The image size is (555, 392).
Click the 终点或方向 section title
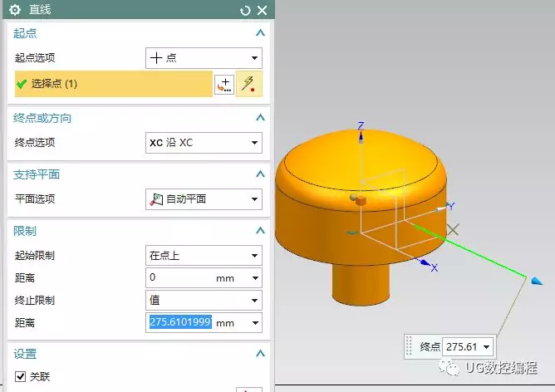[42, 118]
